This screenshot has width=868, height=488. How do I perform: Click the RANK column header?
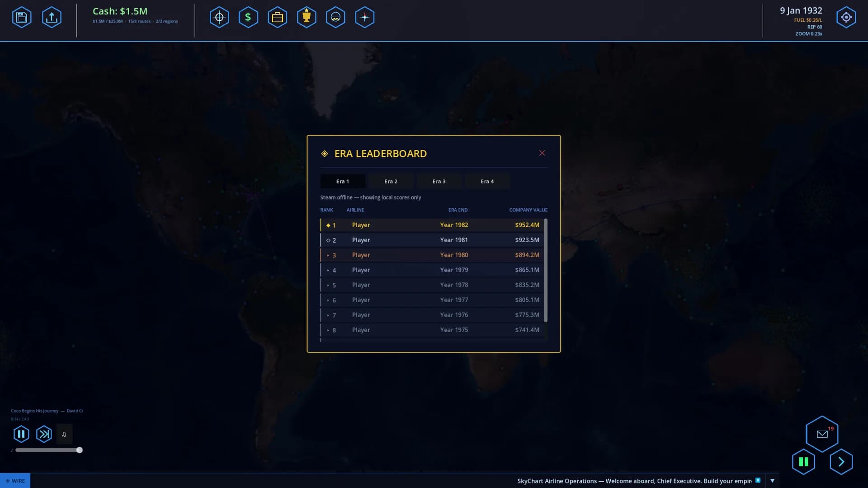click(326, 210)
